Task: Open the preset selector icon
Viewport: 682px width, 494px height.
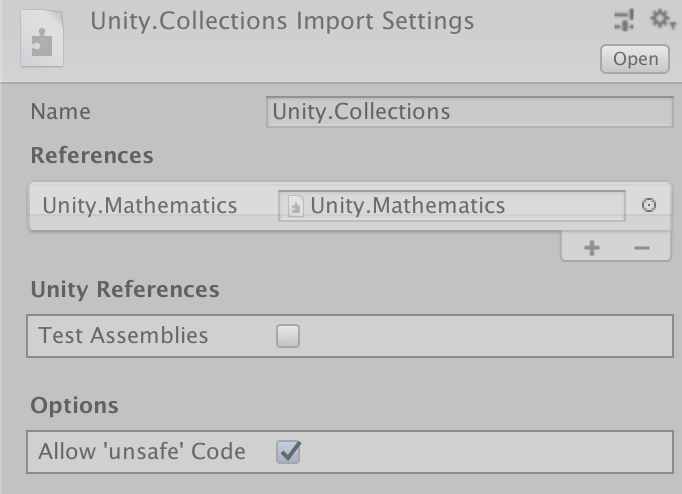Action: click(625, 19)
